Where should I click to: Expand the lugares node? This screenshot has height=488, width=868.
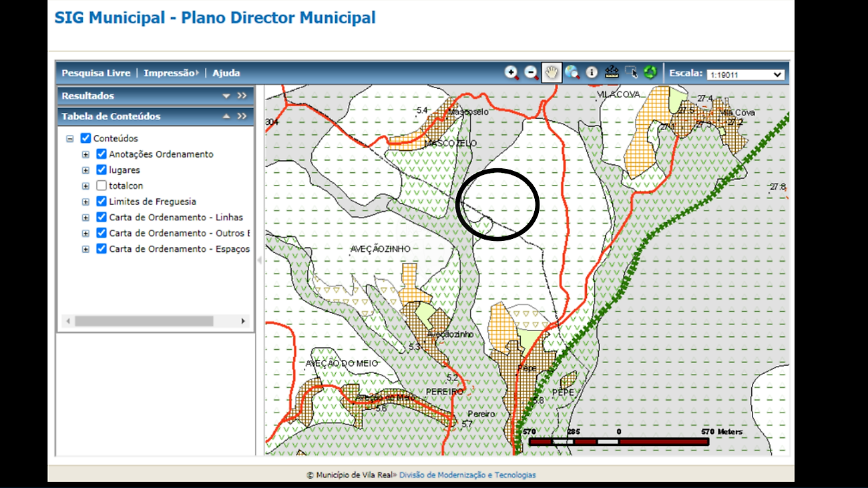click(85, 170)
